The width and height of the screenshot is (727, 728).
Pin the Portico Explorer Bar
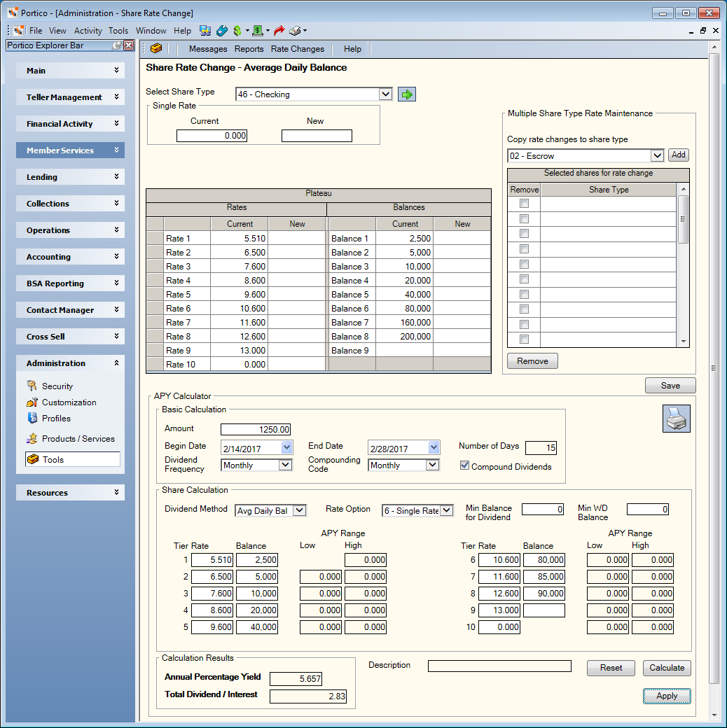click(x=117, y=45)
